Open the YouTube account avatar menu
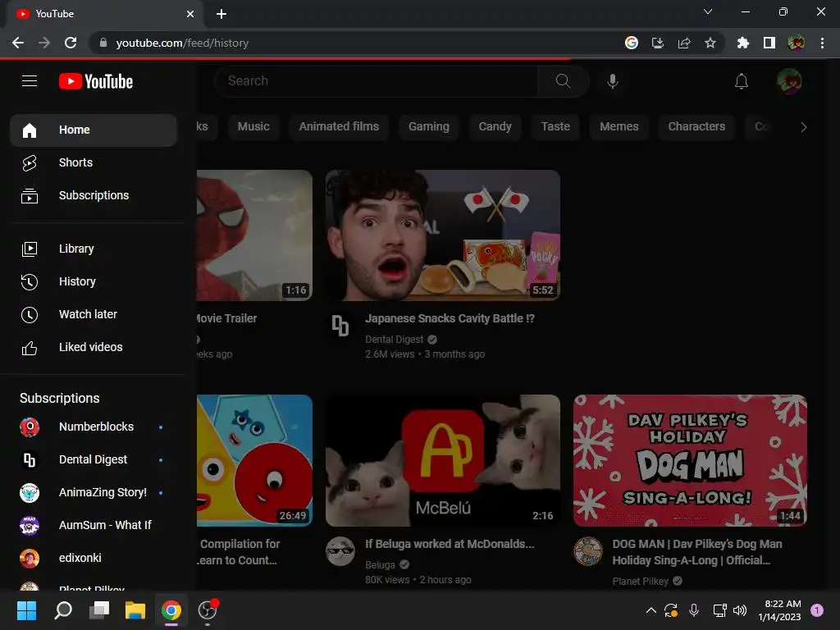The height and width of the screenshot is (630, 840). pos(789,81)
